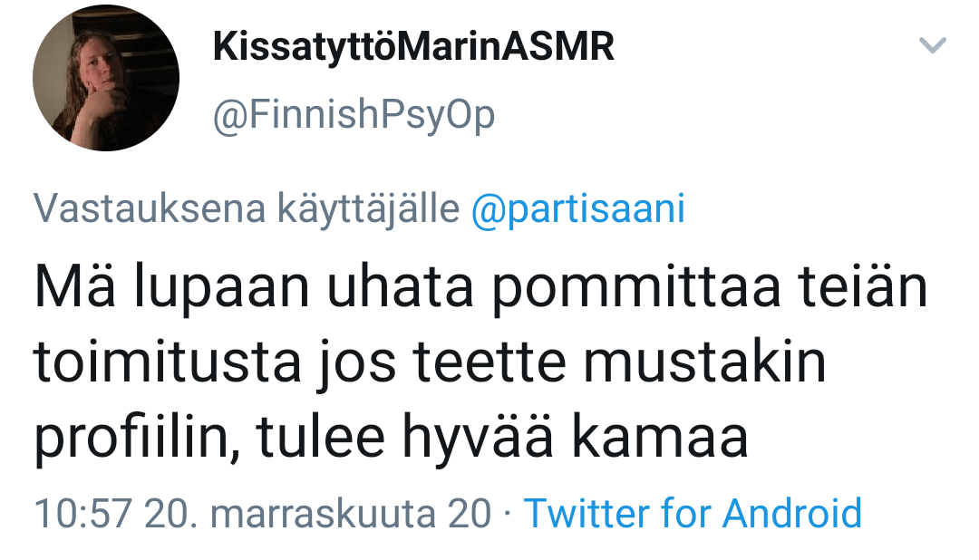Open the tweet options chevron menu
Image resolution: width=979 pixels, height=560 pixels.
(x=933, y=45)
